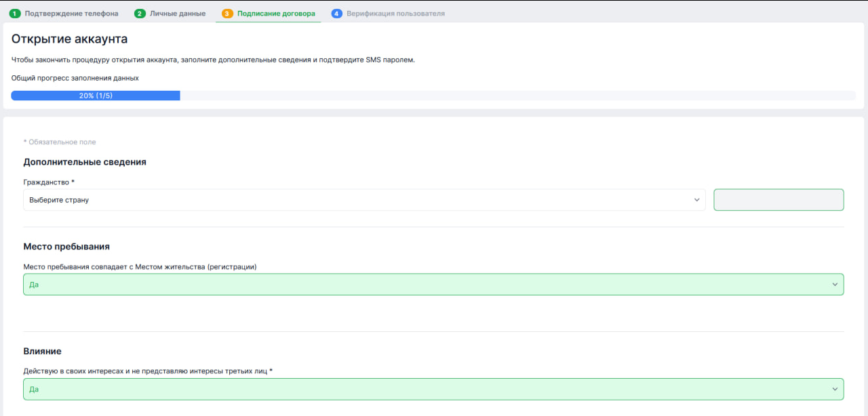The image size is (868, 416).
Task: Go to the Верификация пользователя step tab
Action: 395,14
